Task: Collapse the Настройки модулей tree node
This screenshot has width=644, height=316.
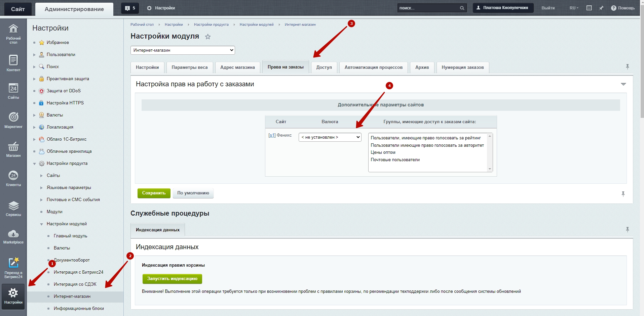Action: pos(41,224)
